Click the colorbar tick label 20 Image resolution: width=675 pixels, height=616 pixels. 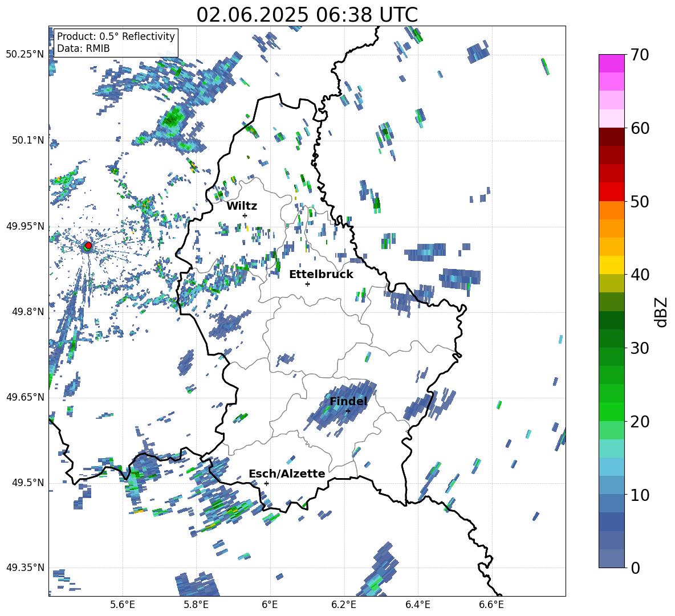click(x=640, y=422)
